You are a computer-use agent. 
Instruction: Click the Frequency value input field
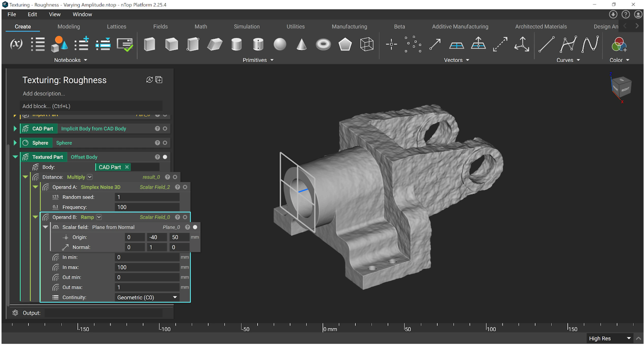(x=147, y=207)
